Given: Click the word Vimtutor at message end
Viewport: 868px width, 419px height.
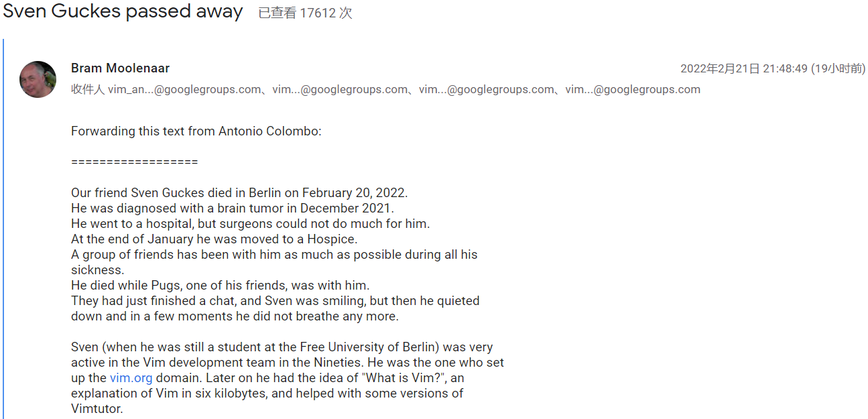Looking at the screenshot, I should [97, 409].
